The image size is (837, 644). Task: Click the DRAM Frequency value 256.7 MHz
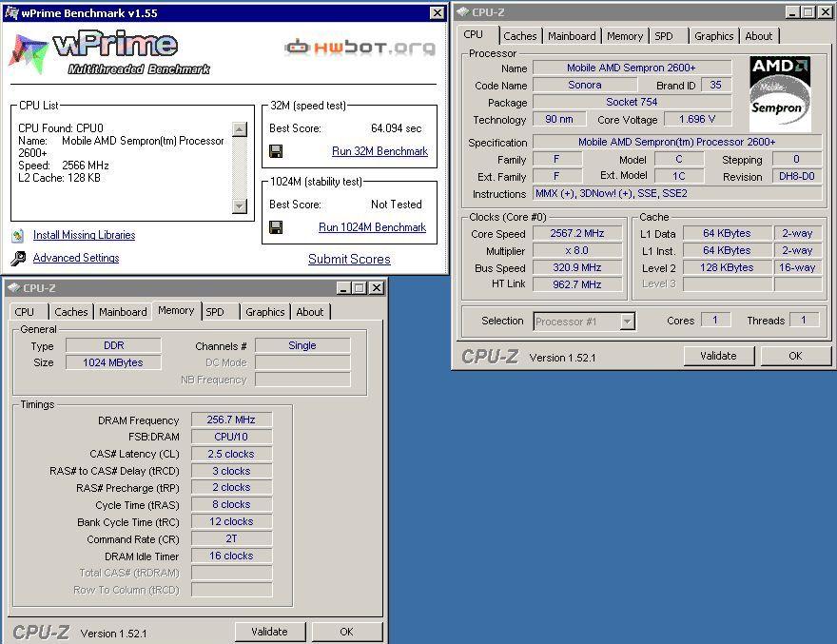(231, 420)
